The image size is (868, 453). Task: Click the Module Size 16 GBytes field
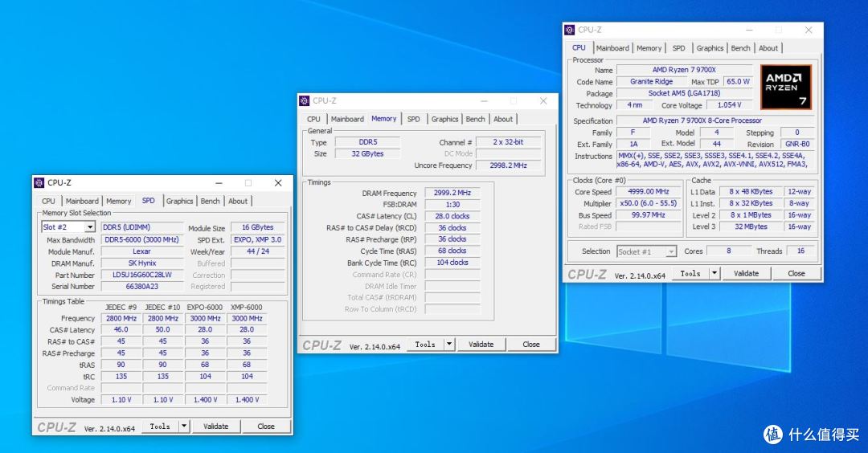coord(258,227)
